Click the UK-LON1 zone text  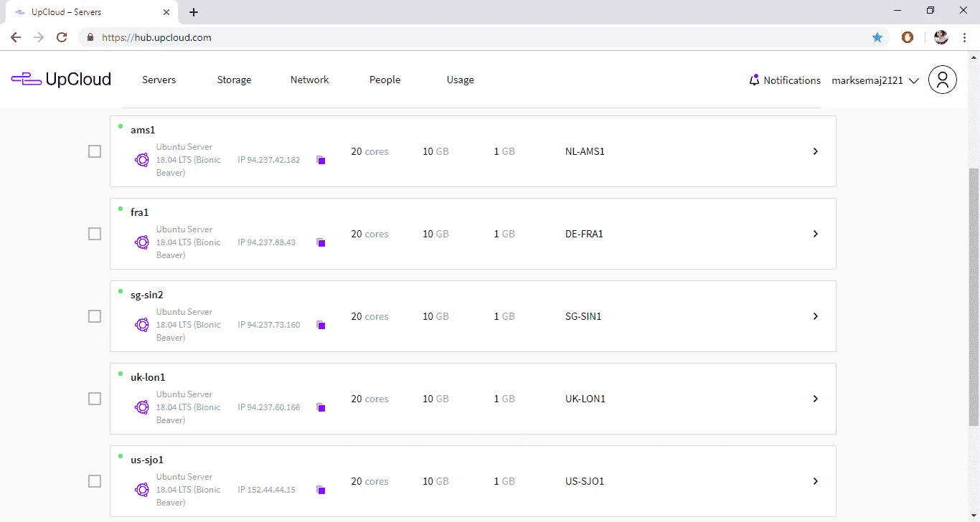pyautogui.click(x=585, y=399)
